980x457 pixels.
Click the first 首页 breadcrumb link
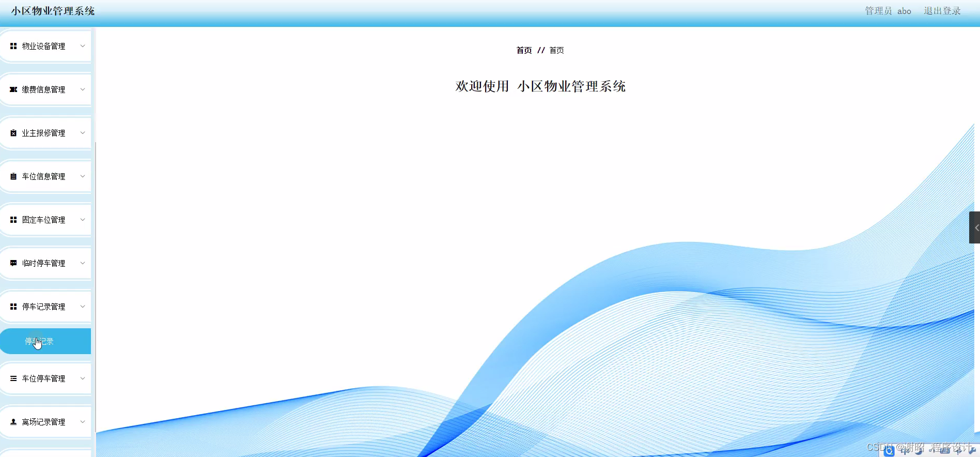pyautogui.click(x=524, y=50)
